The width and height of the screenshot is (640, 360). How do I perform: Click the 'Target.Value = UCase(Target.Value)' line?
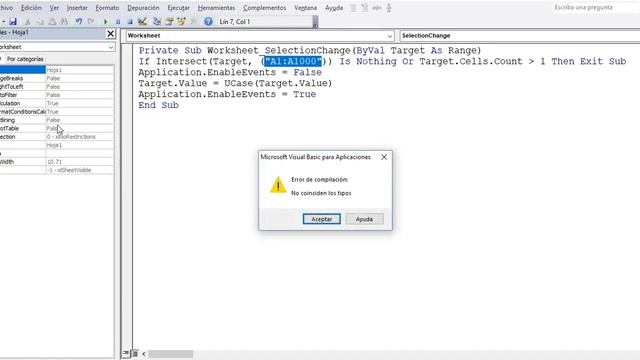click(235, 84)
